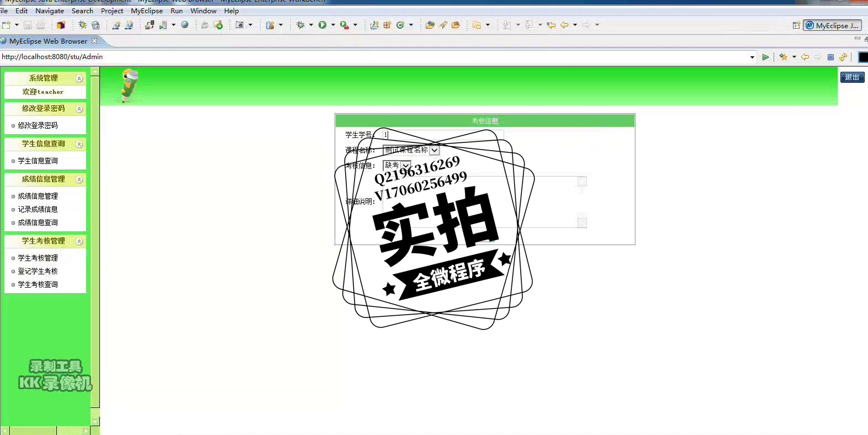The image size is (868, 435).
Task: Open the 成绩信息管理 sidebar link
Action: [x=38, y=196]
